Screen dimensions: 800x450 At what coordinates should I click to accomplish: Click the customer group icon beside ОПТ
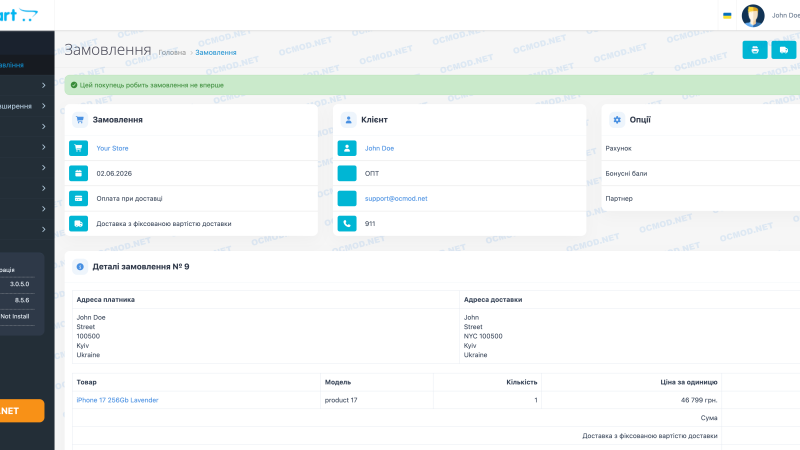click(x=347, y=173)
